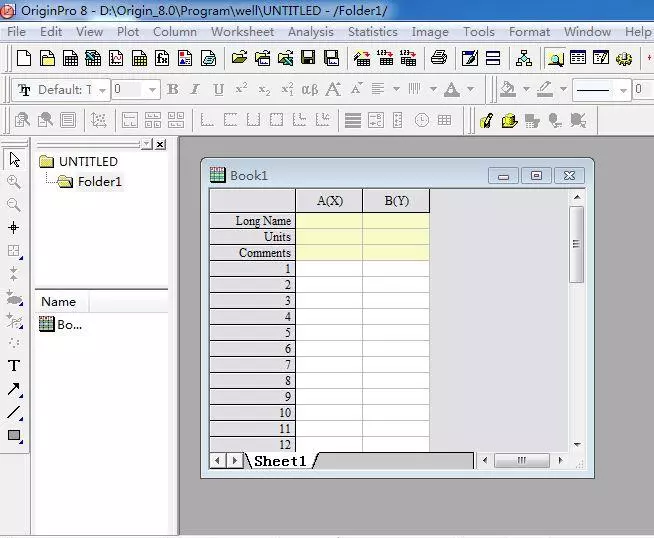The width and height of the screenshot is (654, 538).
Task: Toggle Bold text formatting
Action: [x=172, y=90]
